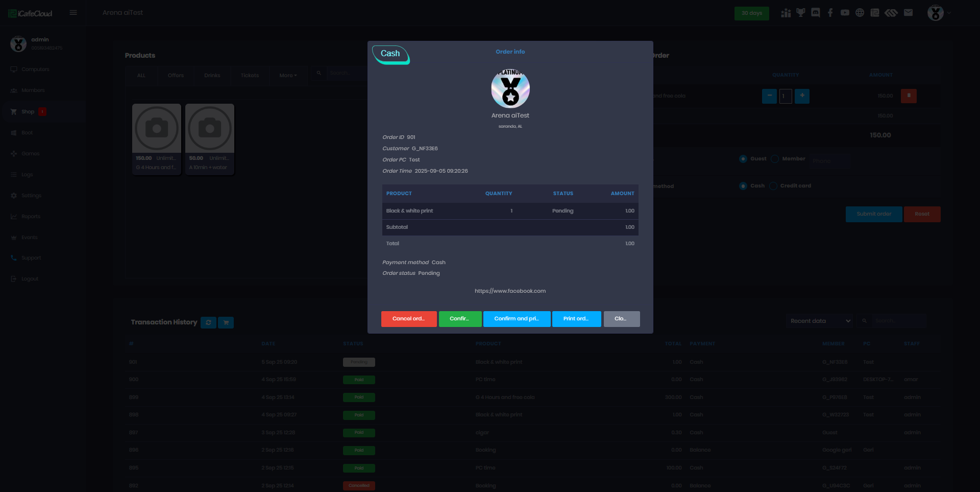Click the 'Black & white print' row in dialog

[510, 211]
